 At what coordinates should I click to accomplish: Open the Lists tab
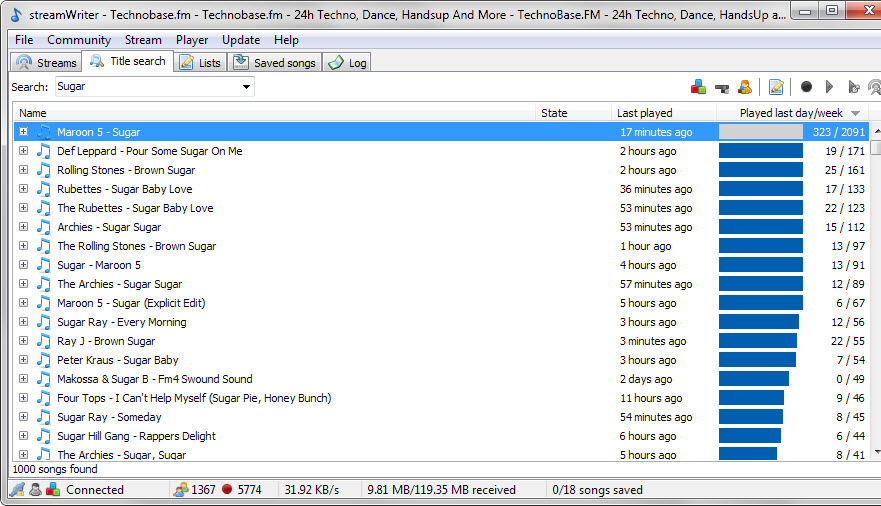pos(201,62)
